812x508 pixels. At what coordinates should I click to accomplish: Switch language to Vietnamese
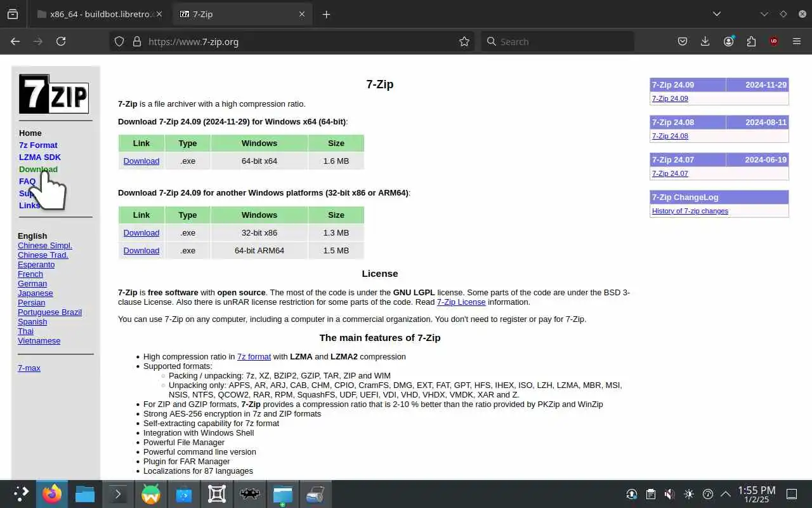39,340
